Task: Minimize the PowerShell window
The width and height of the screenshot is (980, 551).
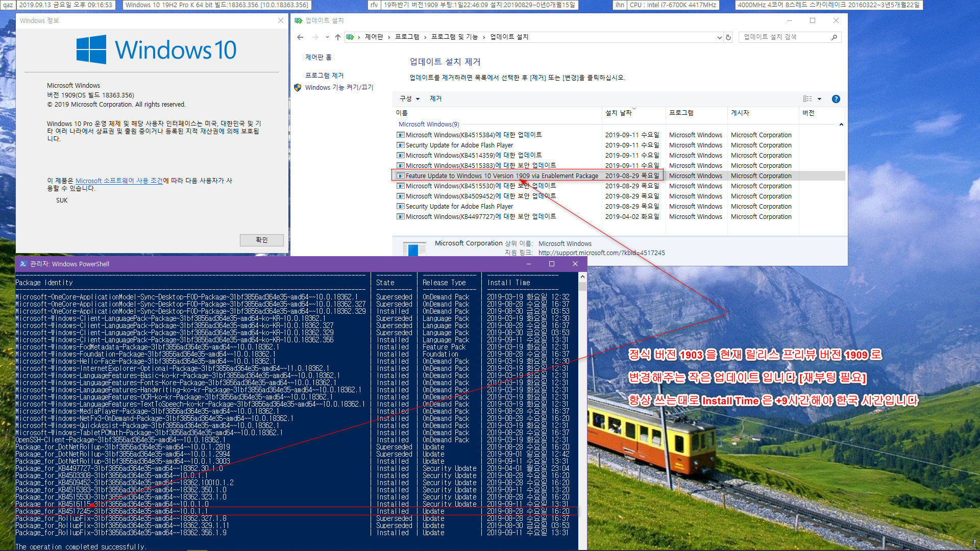Action: [x=529, y=264]
